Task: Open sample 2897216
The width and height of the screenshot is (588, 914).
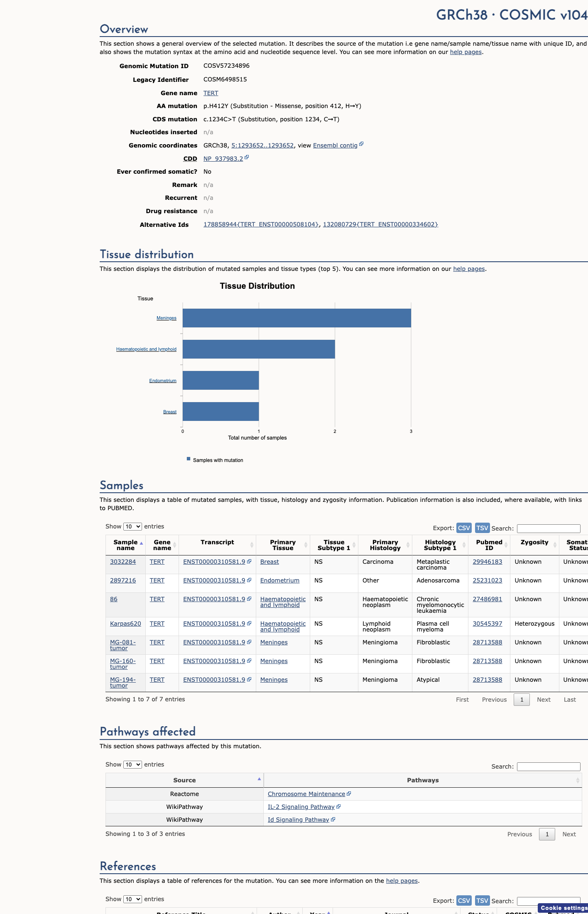Action: [123, 580]
